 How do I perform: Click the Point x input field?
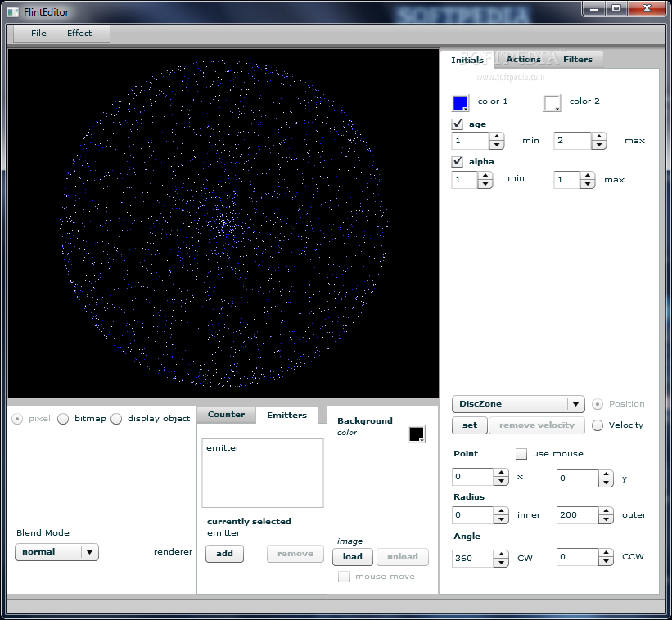[473, 477]
